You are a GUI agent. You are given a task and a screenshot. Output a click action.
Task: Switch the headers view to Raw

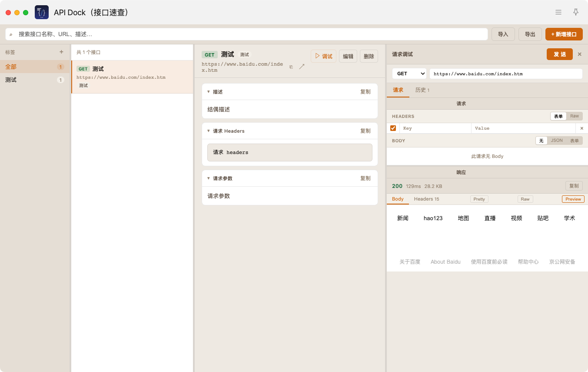(x=575, y=116)
